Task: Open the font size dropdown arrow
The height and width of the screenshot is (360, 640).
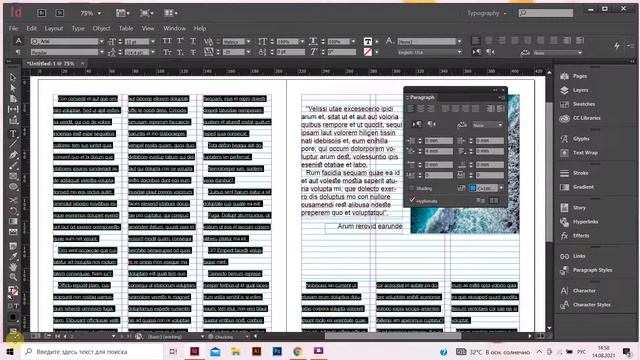Action: [x=153, y=42]
